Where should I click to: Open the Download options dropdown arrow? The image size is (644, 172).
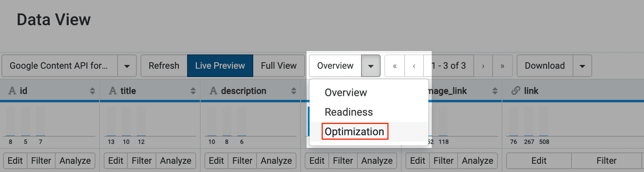(582, 66)
